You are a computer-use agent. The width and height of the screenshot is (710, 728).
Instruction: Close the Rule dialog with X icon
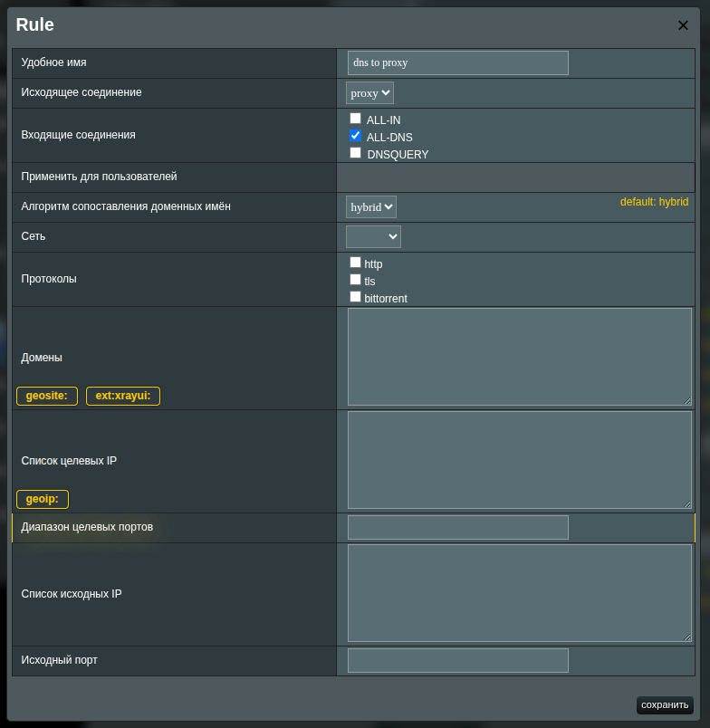(683, 25)
